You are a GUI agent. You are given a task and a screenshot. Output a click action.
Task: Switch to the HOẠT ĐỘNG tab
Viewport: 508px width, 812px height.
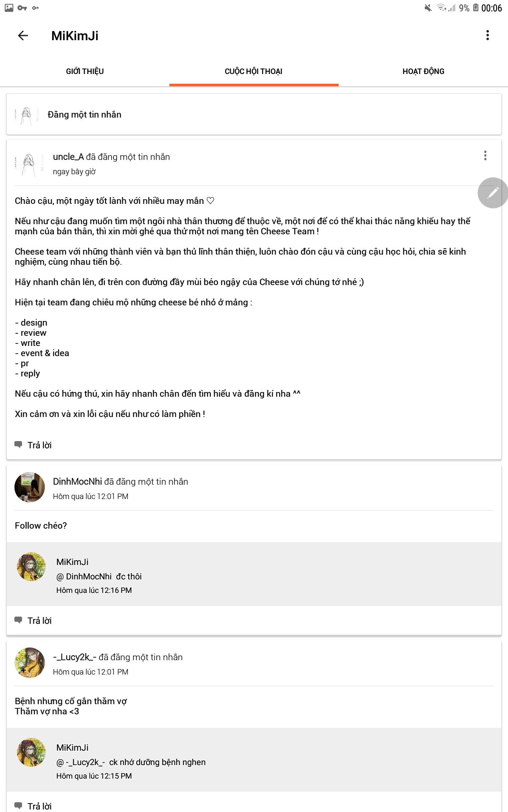(423, 71)
